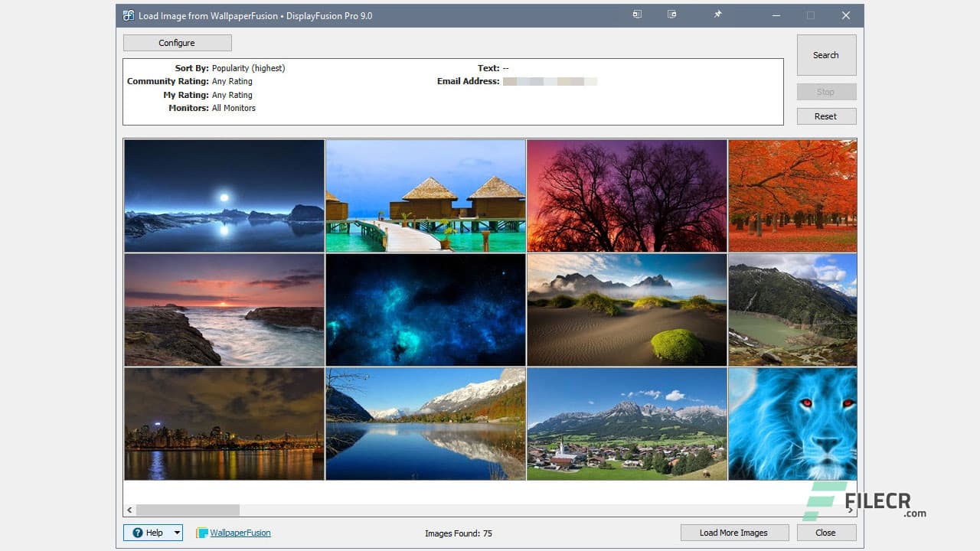Select the orange autumn trees wallpaper
980x551 pixels.
(x=792, y=195)
